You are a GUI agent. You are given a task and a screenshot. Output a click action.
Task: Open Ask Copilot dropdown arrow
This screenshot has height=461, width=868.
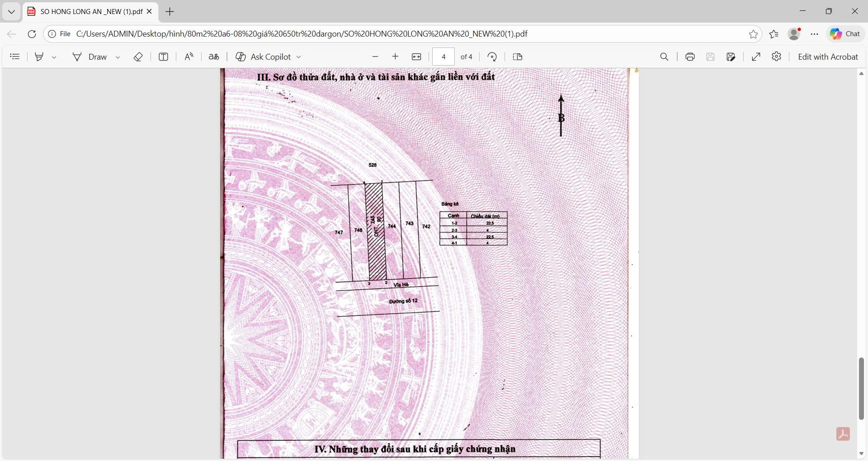click(299, 57)
